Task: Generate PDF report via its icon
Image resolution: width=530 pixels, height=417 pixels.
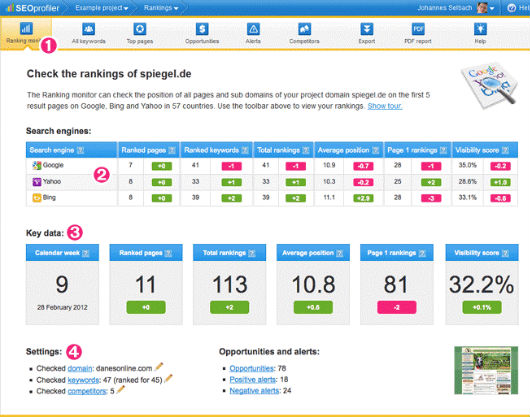Action: [418, 29]
